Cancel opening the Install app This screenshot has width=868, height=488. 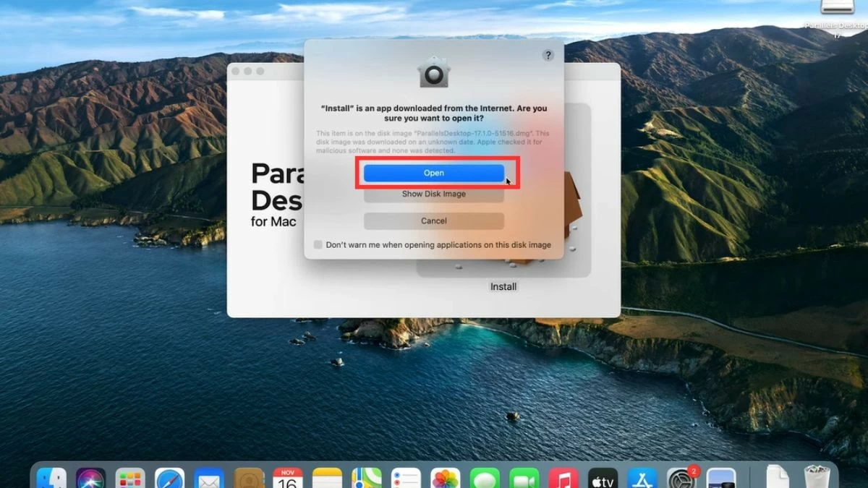(434, 221)
